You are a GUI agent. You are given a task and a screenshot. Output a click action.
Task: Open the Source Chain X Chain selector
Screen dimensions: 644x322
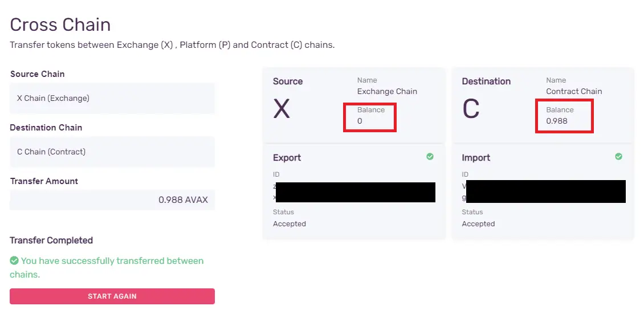(112, 98)
